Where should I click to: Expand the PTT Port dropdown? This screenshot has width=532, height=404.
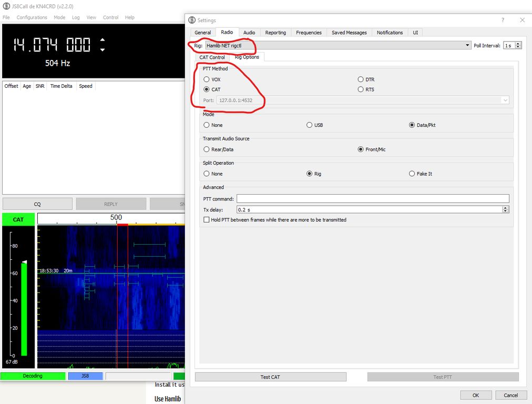(505, 100)
